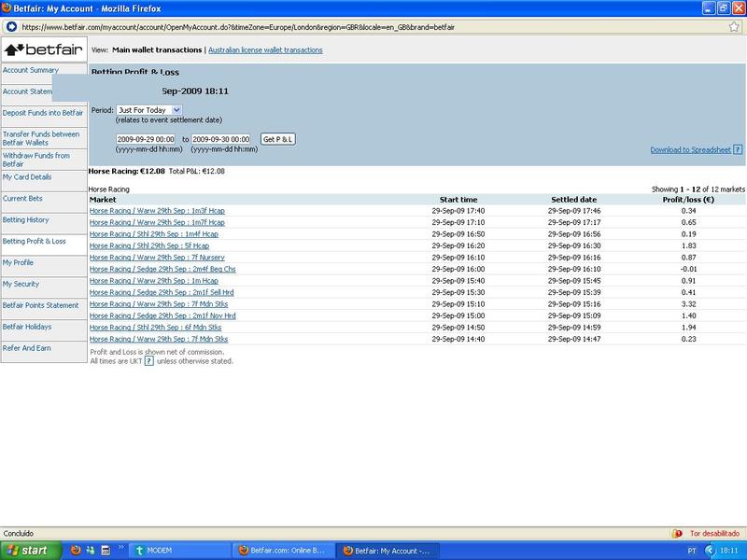The height and width of the screenshot is (560, 747).
Task: Open the UKT help question mark
Action: 148,361
